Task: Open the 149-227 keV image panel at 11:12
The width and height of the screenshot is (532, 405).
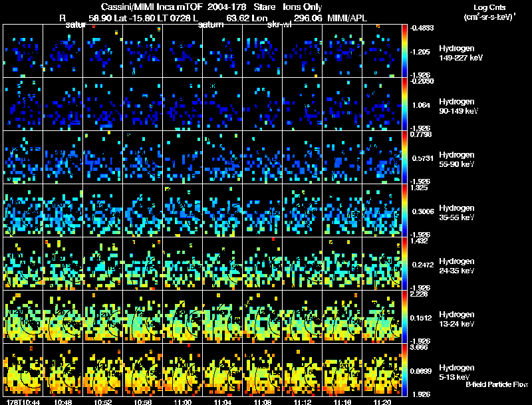Action: pyautogui.click(x=303, y=51)
